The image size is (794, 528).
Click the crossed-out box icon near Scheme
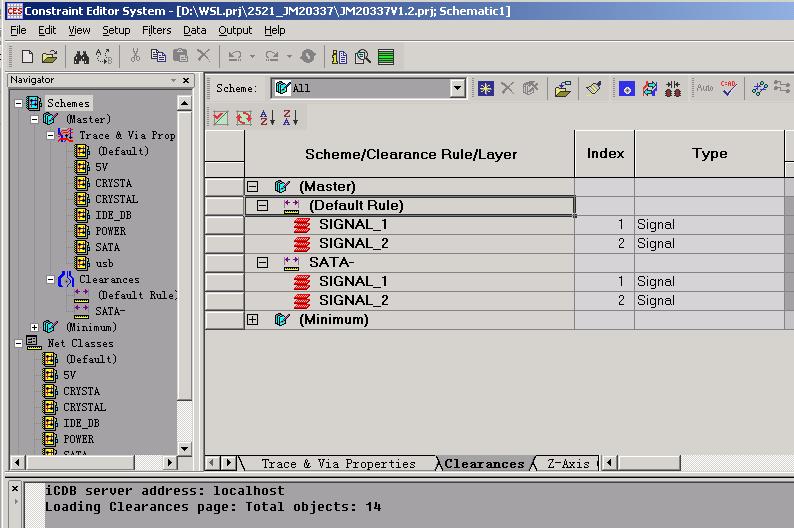click(530, 88)
